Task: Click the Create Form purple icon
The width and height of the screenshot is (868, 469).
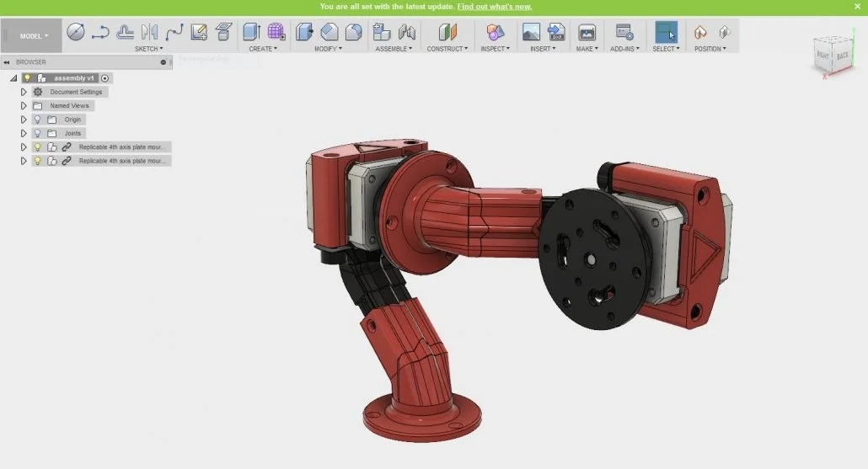Action: [x=276, y=32]
